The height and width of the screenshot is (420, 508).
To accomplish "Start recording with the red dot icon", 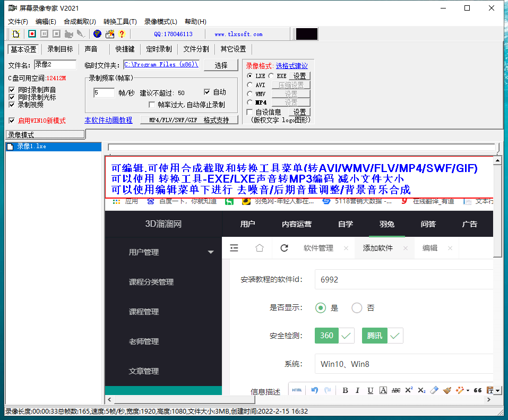I will [x=32, y=34].
